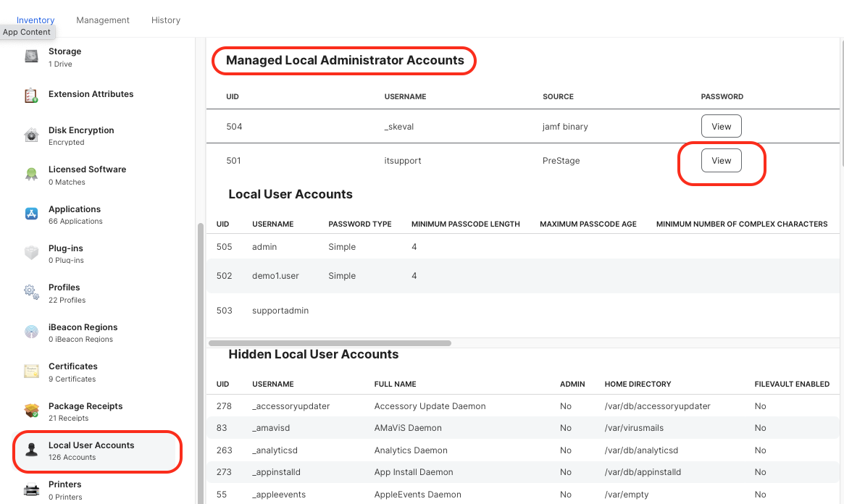Switch to the Inventory tab
844x504 pixels.
(35, 20)
